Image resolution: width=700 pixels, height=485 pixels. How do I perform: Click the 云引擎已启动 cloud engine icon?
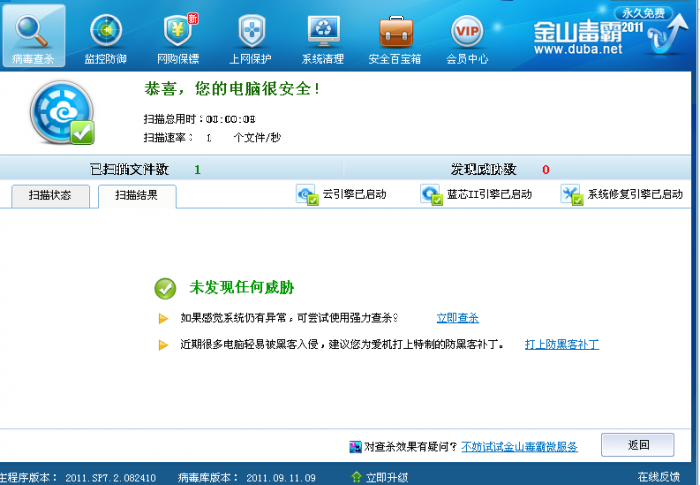[307, 195]
